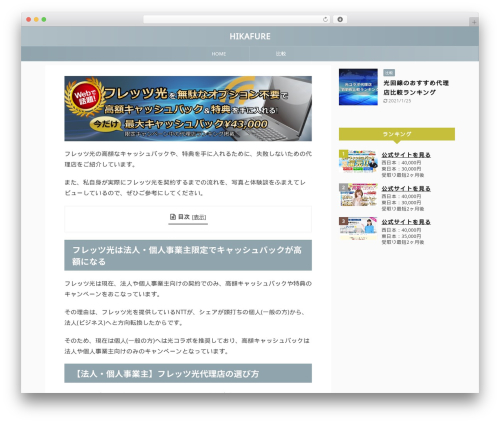The image size is (500, 423).
Task: Click rank 1 ranking thumbnail image
Action: [x=358, y=161]
